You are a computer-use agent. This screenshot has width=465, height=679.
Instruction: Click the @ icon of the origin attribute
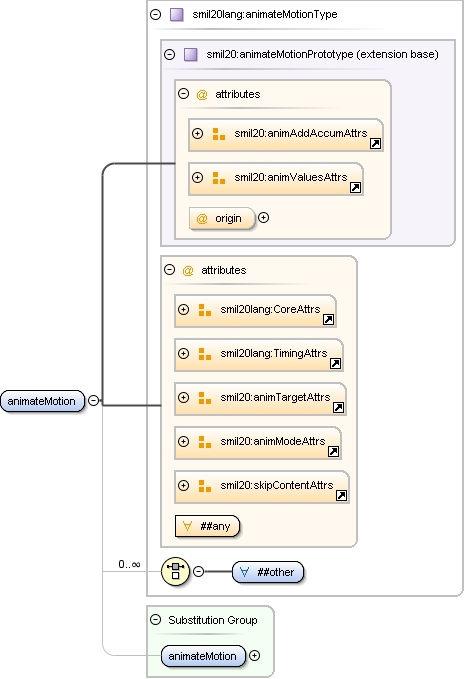pos(202,219)
